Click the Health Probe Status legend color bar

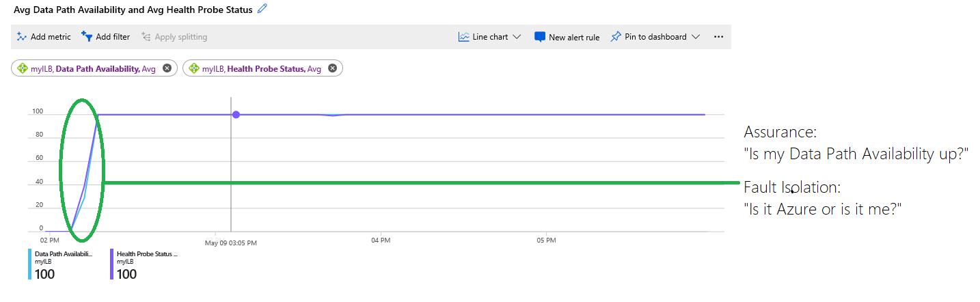click(111, 264)
